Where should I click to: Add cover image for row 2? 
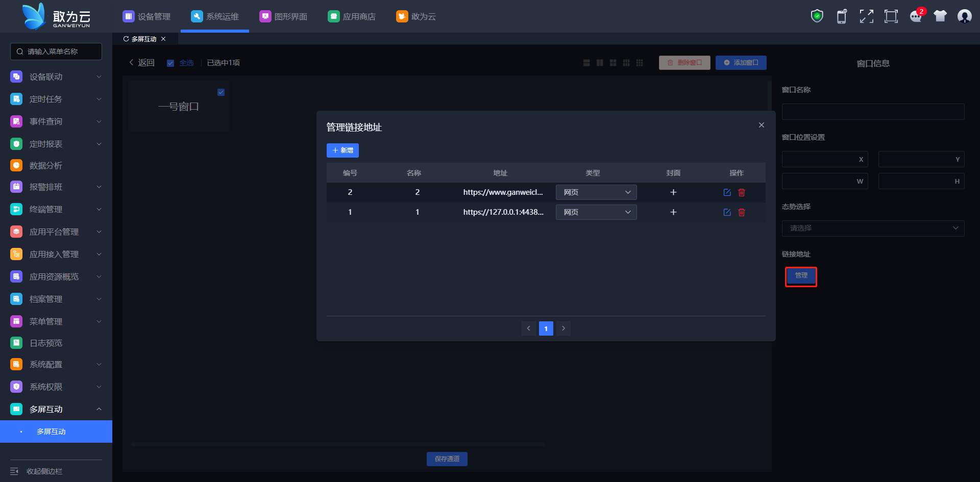pyautogui.click(x=673, y=192)
